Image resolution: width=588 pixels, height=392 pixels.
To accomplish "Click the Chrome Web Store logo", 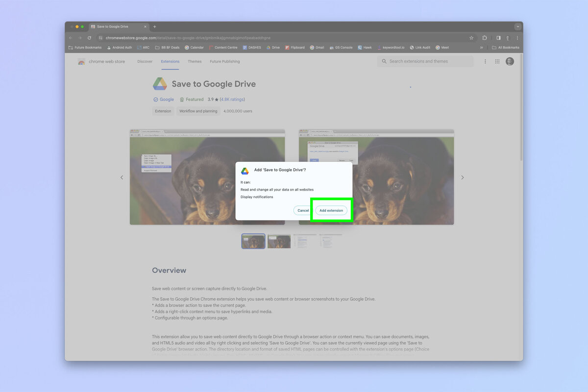I will 100,61.
